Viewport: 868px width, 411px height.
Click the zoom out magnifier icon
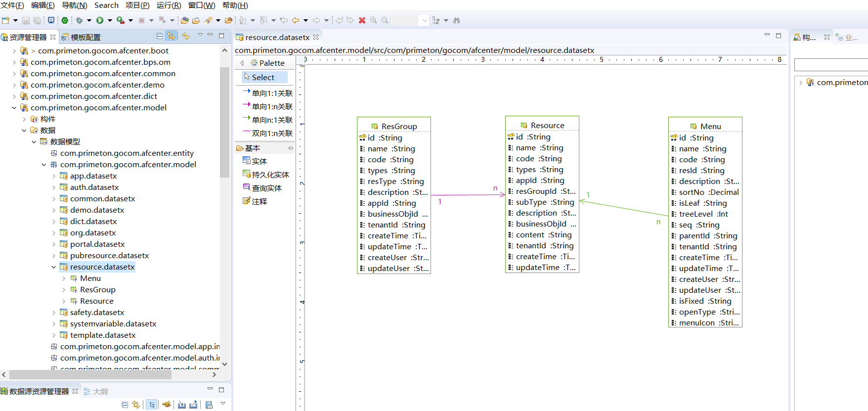[x=385, y=20]
